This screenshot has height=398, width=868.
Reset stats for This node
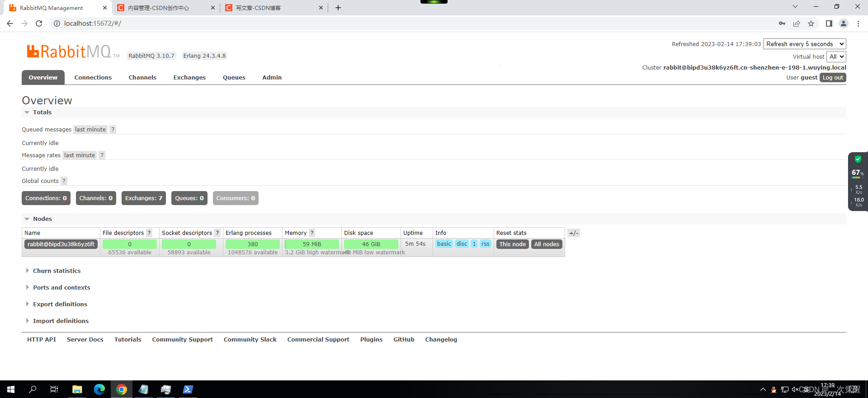[513, 244]
